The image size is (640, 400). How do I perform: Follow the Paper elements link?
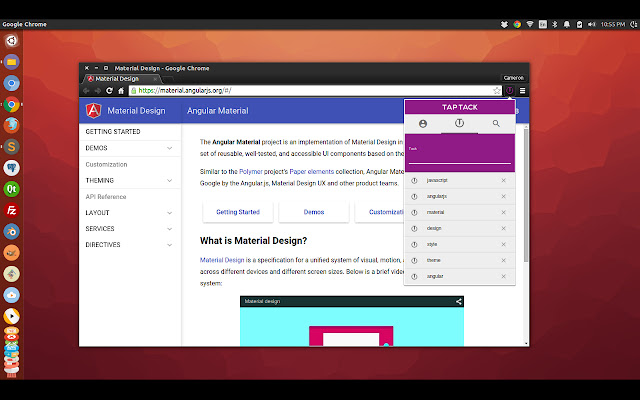(311, 171)
